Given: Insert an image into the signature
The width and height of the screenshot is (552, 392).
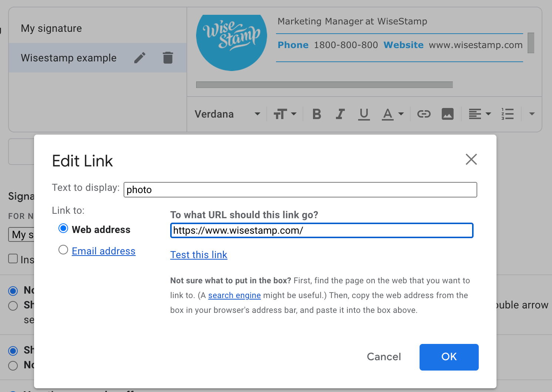Looking at the screenshot, I should [x=448, y=114].
